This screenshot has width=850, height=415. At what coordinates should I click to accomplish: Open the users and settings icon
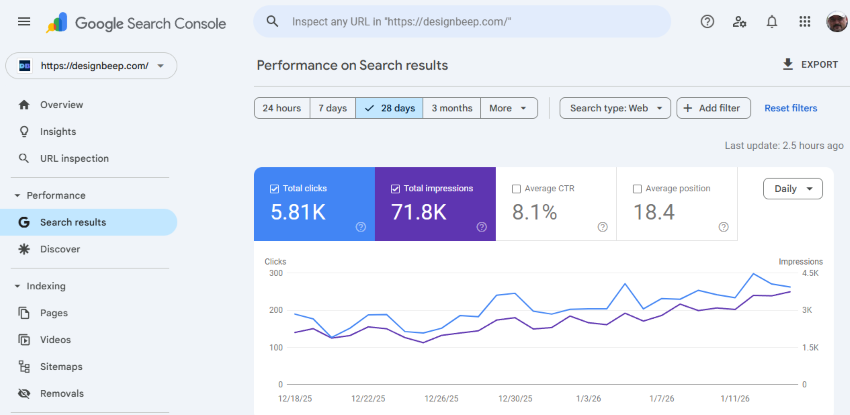coord(739,21)
